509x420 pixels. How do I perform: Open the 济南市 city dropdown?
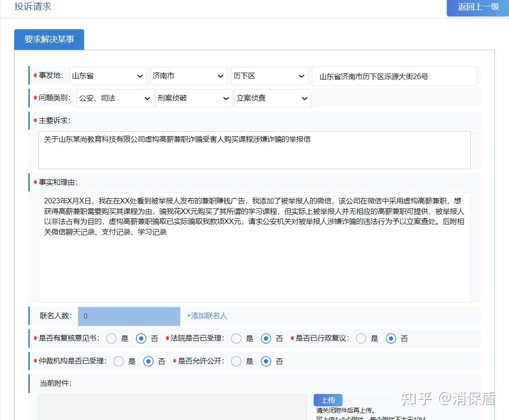188,76
